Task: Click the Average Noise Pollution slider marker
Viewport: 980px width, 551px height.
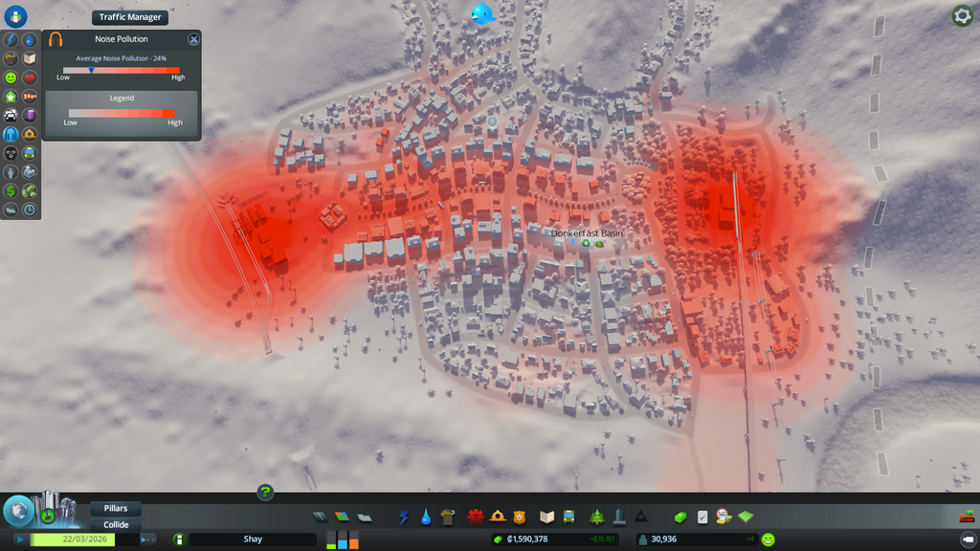Action: tap(91, 70)
